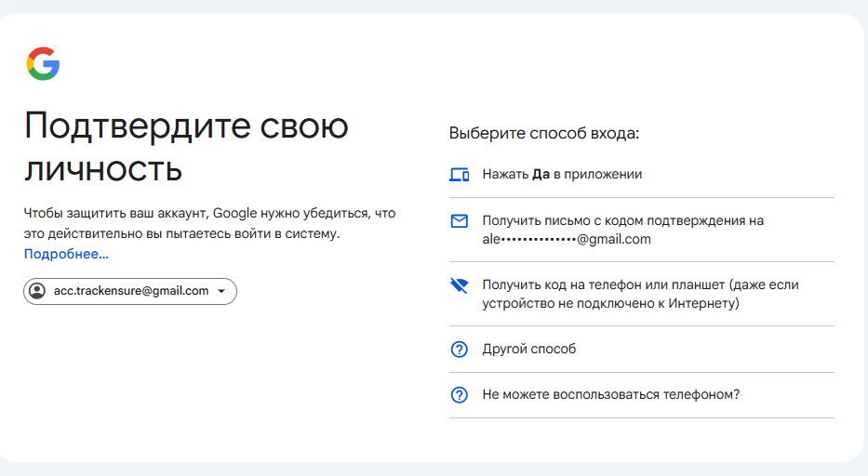Screen dimensions: 868x476
Task: Click the "Выберите способ входа:" label
Action: click(544, 133)
